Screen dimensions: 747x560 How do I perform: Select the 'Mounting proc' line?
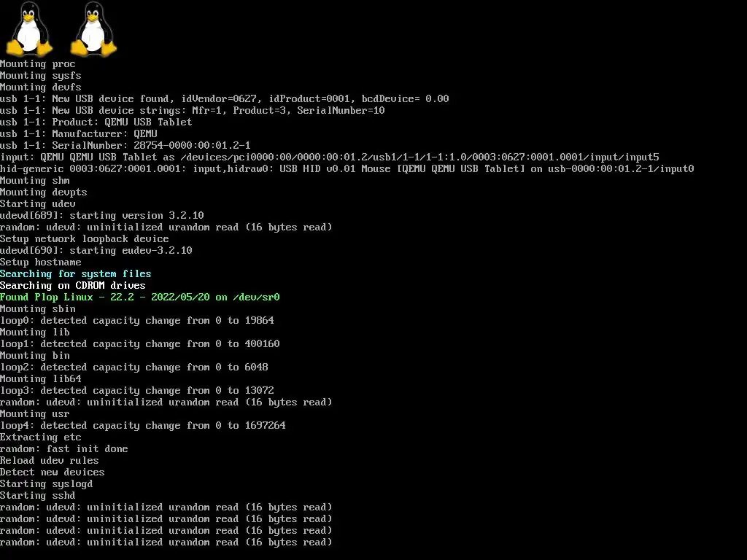pyautogui.click(x=38, y=64)
